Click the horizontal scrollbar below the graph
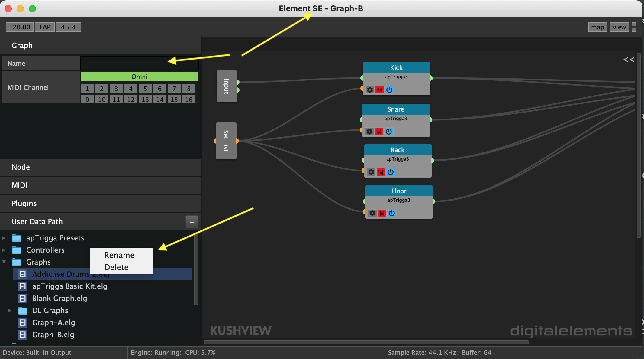 click(x=365, y=342)
